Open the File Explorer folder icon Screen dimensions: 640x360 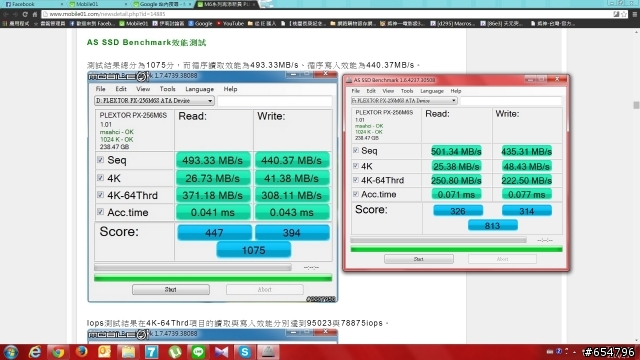point(128,352)
